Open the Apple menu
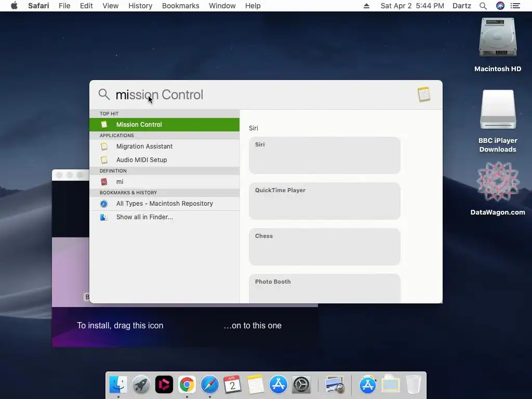Viewport: 532px width, 399px height. point(14,6)
